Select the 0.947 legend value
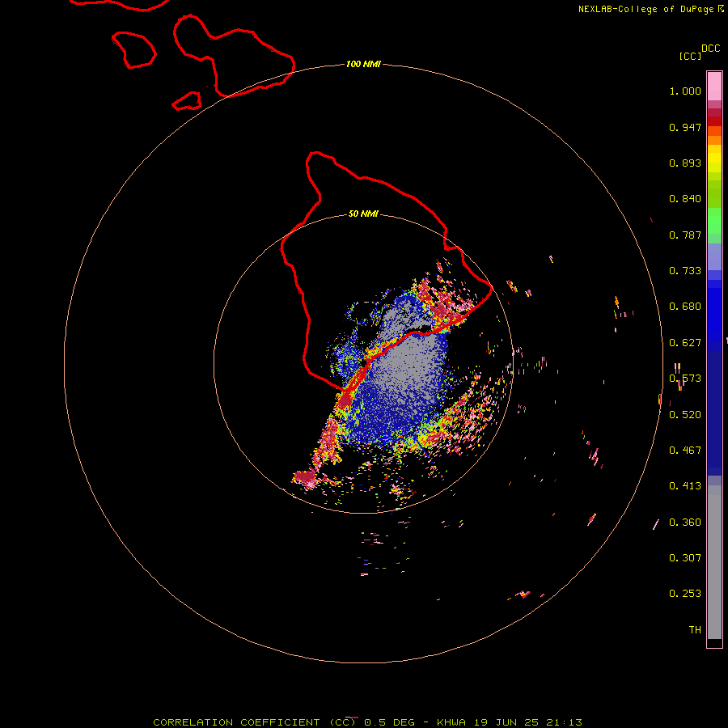The width and height of the screenshot is (728, 728). tap(685, 127)
